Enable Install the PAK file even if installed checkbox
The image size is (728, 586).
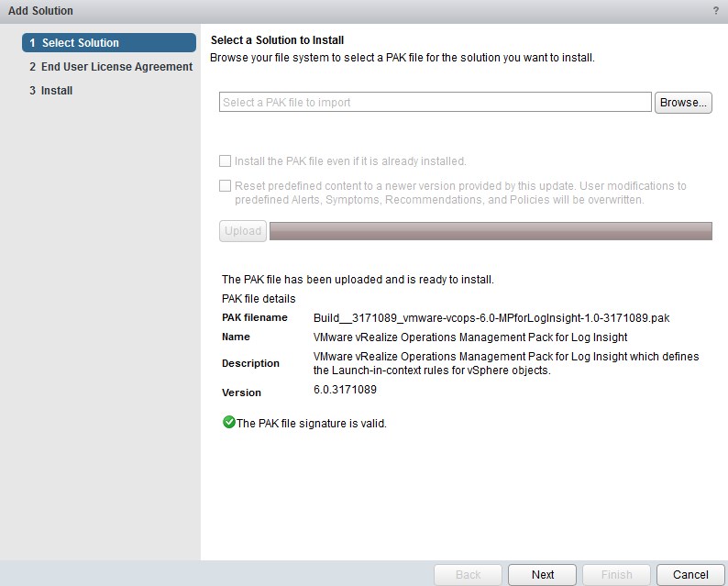point(226,161)
